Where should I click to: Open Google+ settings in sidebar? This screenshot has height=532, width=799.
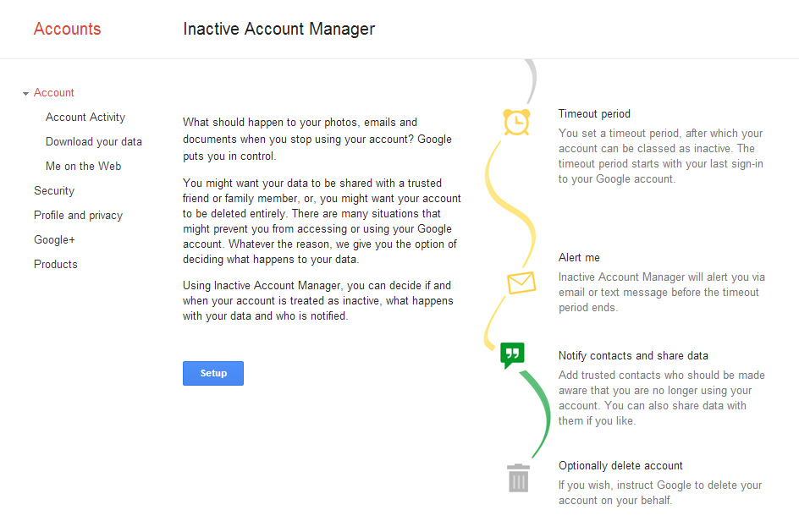pos(54,240)
